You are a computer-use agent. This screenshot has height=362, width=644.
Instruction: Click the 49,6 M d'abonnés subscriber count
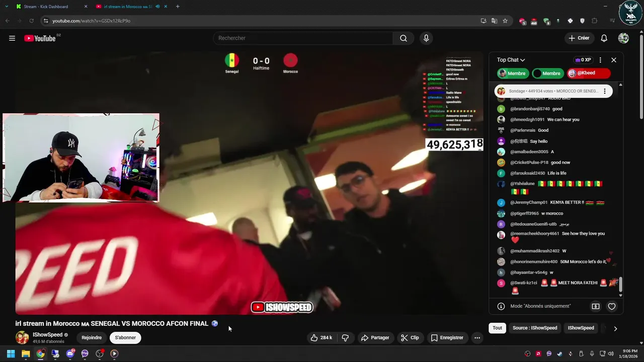point(48,341)
